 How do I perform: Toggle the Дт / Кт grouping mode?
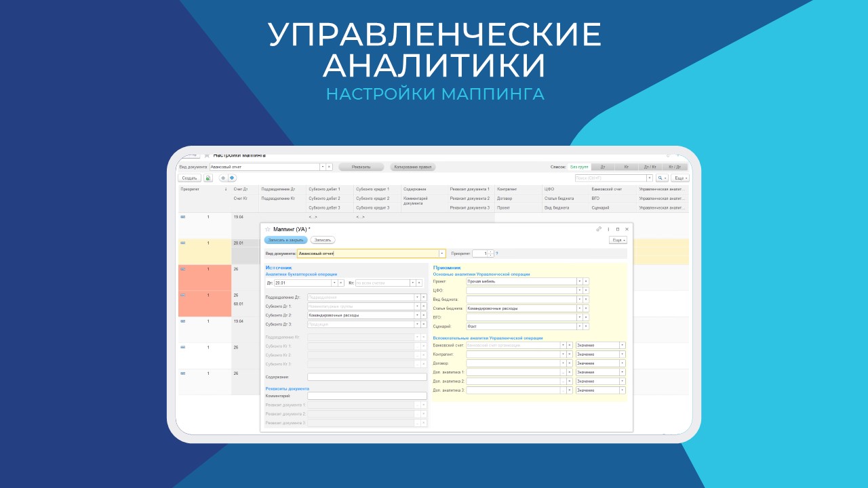[x=650, y=167]
